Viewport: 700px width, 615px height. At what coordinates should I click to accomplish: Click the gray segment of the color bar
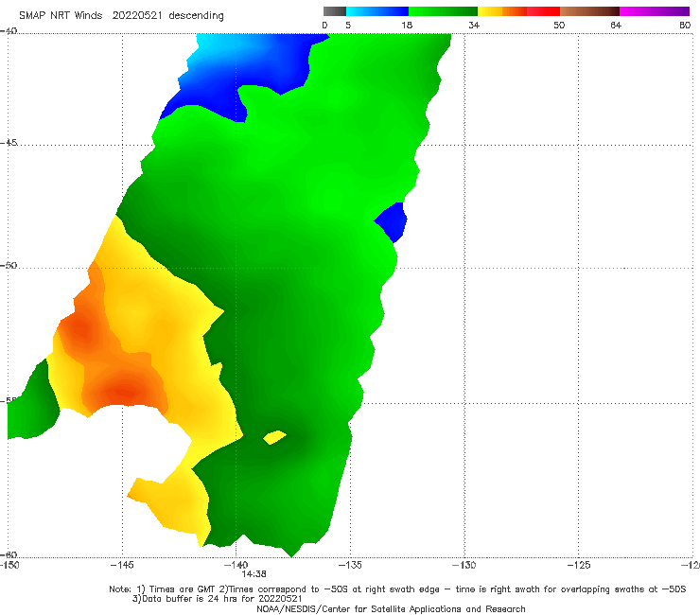click(334, 11)
